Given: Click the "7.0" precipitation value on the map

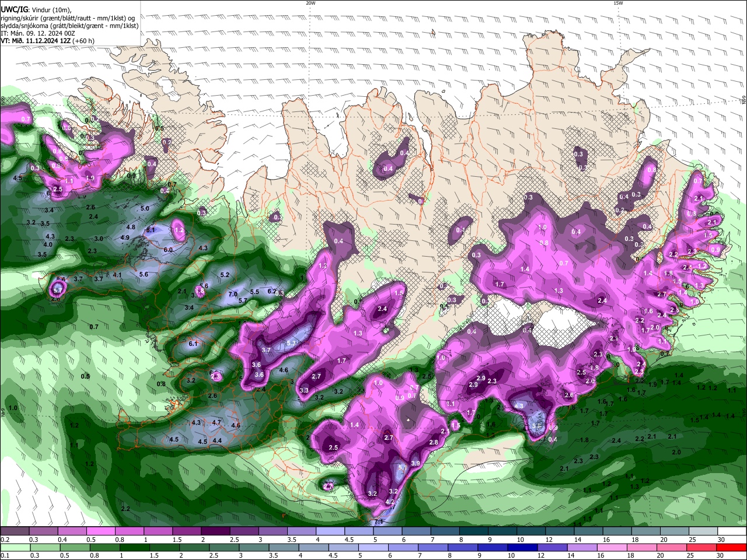Looking at the screenshot, I should (233, 294).
